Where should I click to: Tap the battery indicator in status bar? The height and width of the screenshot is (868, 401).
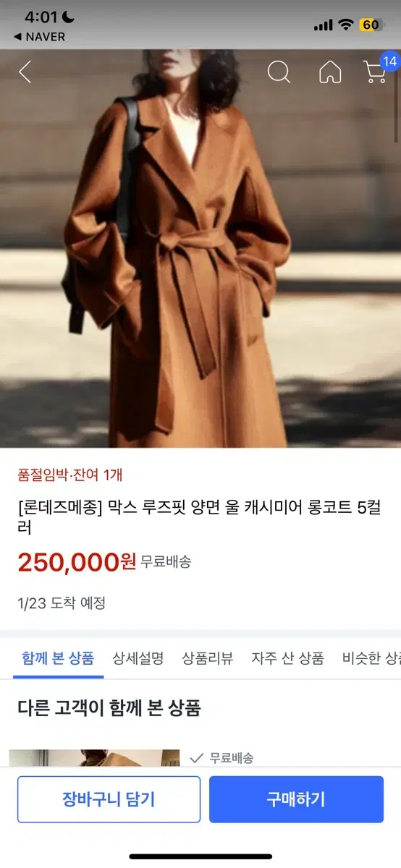(x=371, y=25)
